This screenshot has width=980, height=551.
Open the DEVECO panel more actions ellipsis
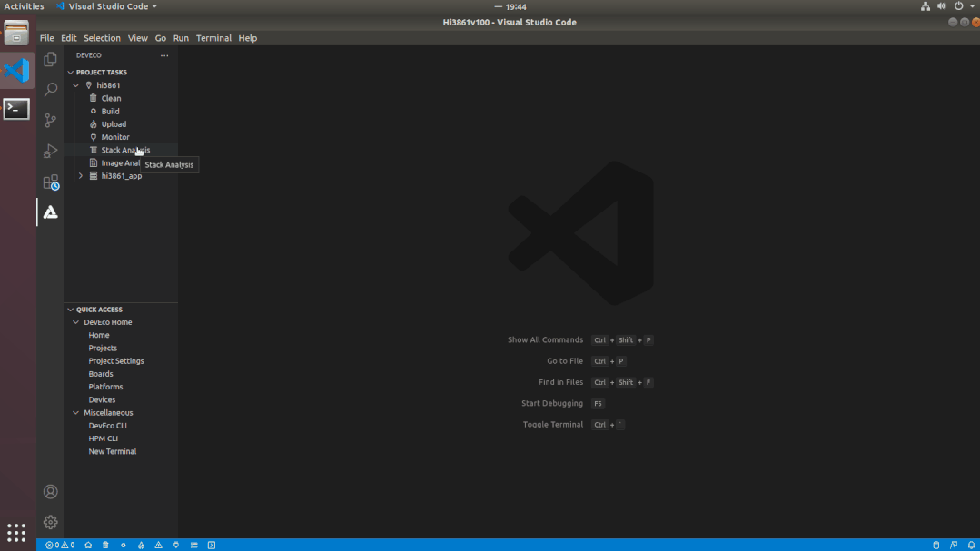(164, 56)
